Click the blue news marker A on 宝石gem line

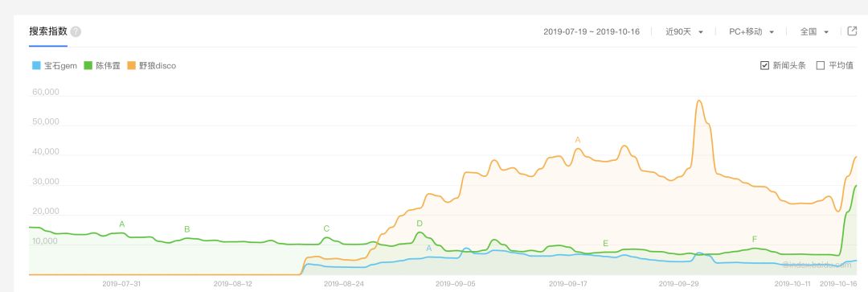coord(428,249)
